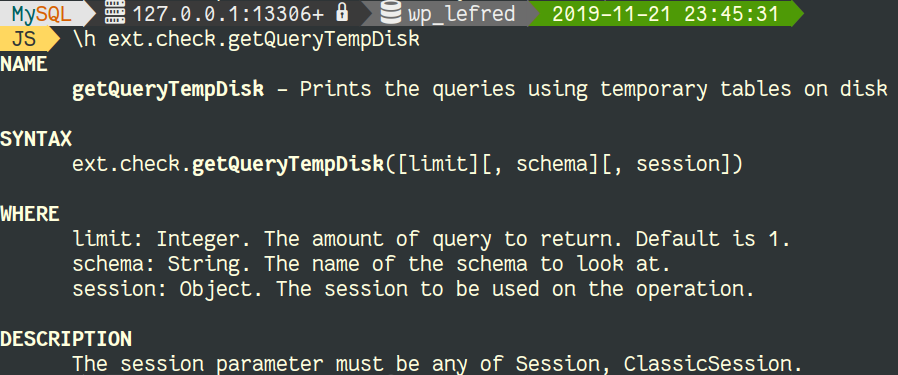Viewport: 898px width, 375px height.
Task: Click the WHERE section heading
Action: pyautogui.click(x=30, y=214)
